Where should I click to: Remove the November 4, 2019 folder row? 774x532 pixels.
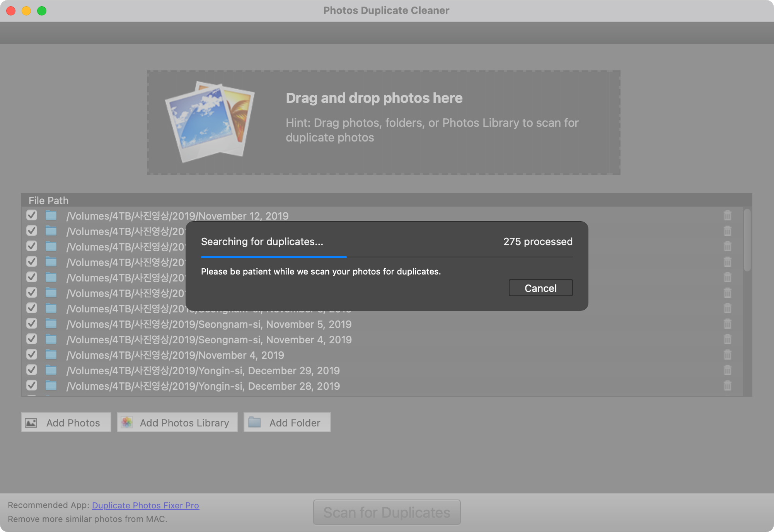tap(727, 355)
